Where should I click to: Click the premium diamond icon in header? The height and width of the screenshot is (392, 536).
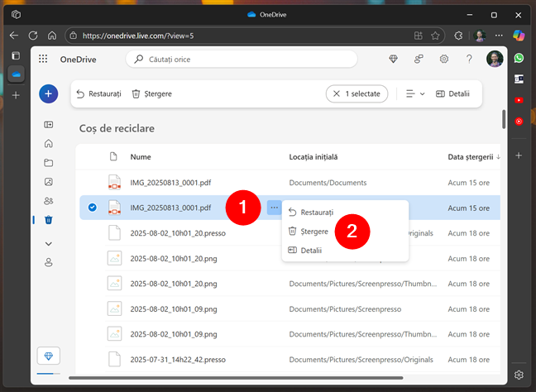pyautogui.click(x=394, y=59)
